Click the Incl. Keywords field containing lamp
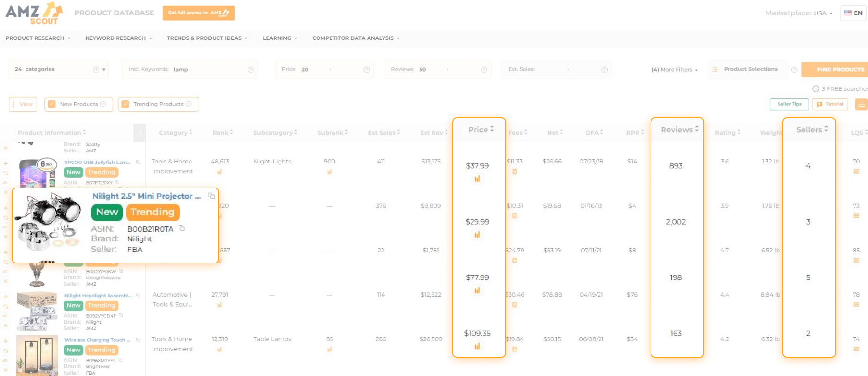The image size is (868, 376). [x=190, y=70]
